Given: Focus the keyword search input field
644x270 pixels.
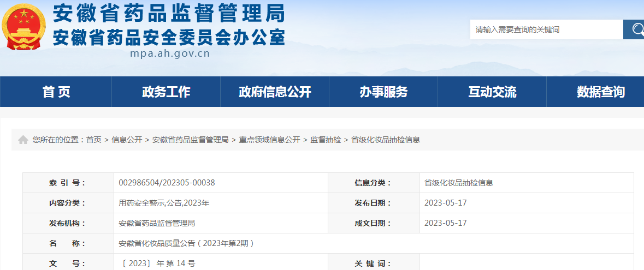Looking at the screenshot, I should [546, 29].
